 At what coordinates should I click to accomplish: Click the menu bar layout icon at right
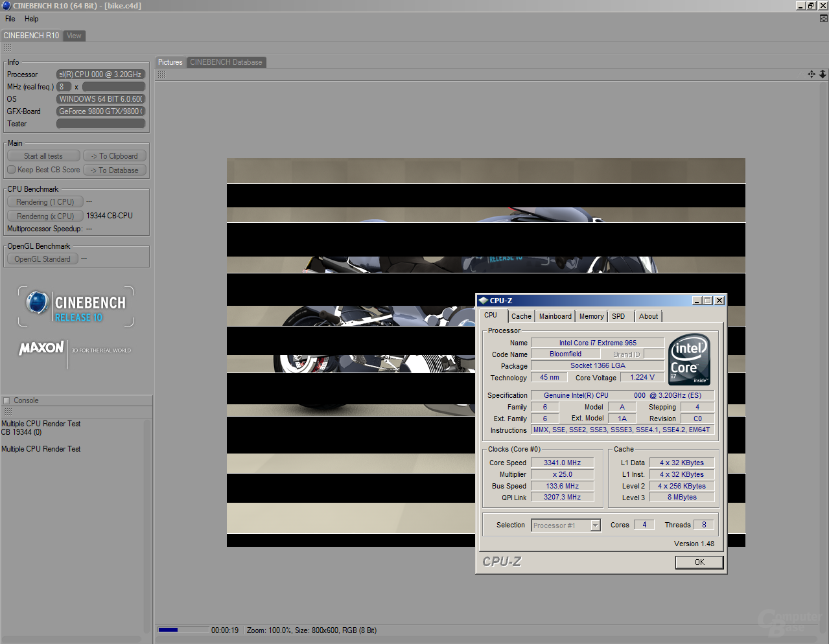[x=824, y=19]
